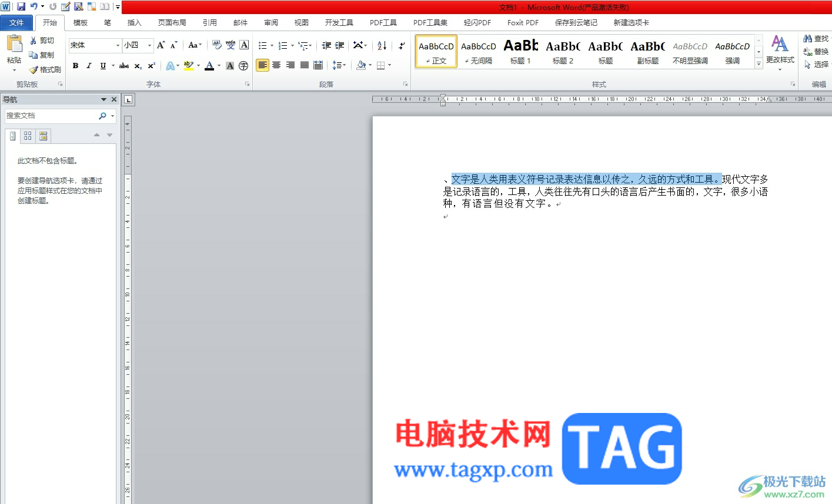Apply the 无间隔 no-spacing style

tap(479, 52)
